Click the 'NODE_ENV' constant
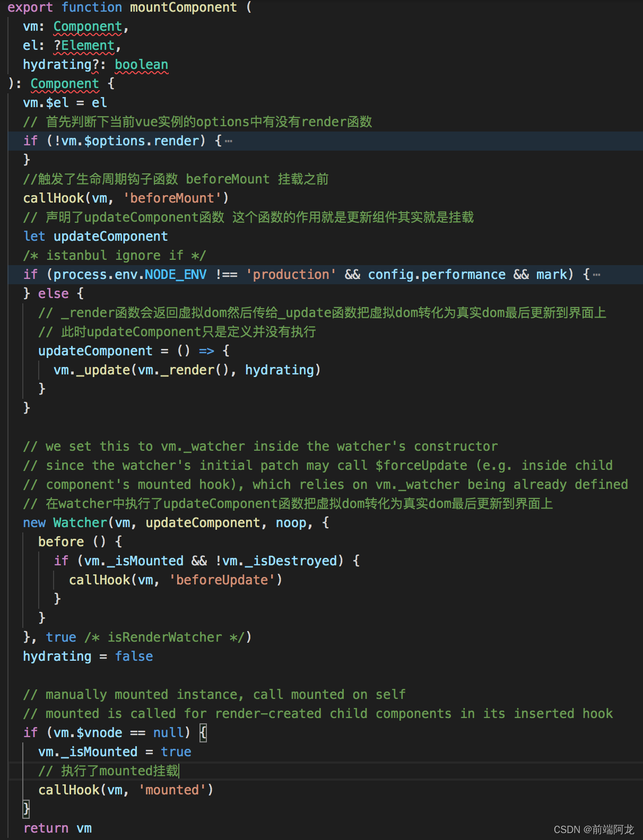643x840 pixels. [176, 275]
